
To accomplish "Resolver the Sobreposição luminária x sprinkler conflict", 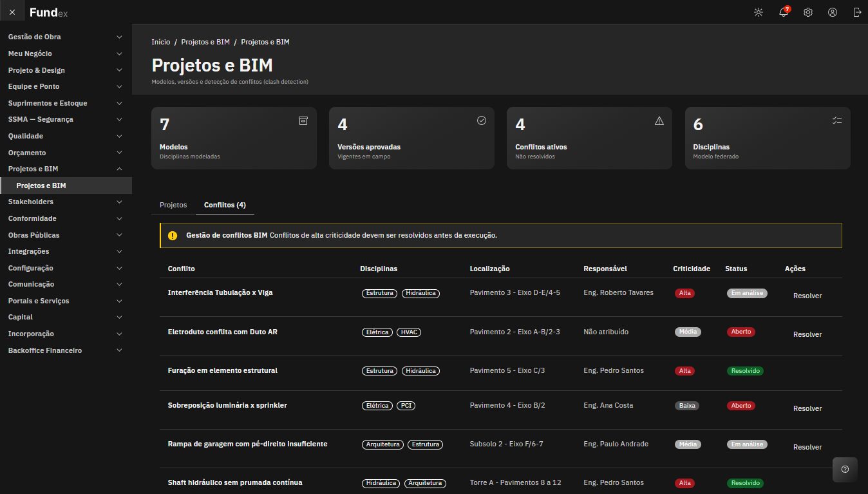I will pyautogui.click(x=807, y=408).
